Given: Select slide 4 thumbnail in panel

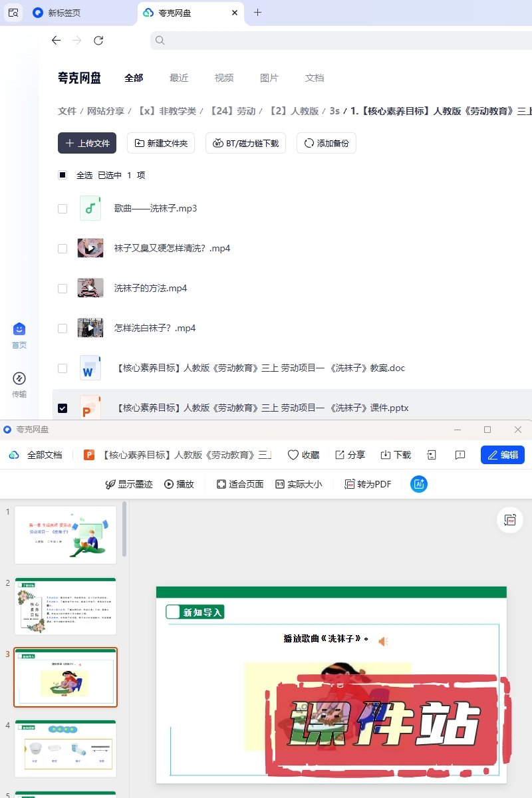Looking at the screenshot, I should tap(65, 748).
